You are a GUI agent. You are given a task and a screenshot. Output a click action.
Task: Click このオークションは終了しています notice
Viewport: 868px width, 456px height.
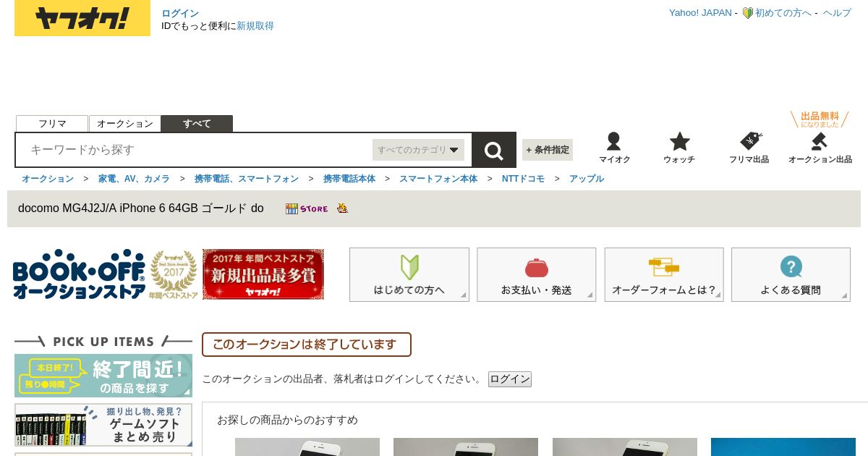pos(307,345)
